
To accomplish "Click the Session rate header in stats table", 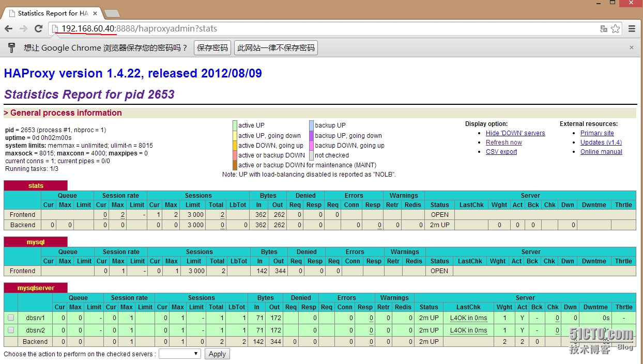I will click(x=120, y=196).
